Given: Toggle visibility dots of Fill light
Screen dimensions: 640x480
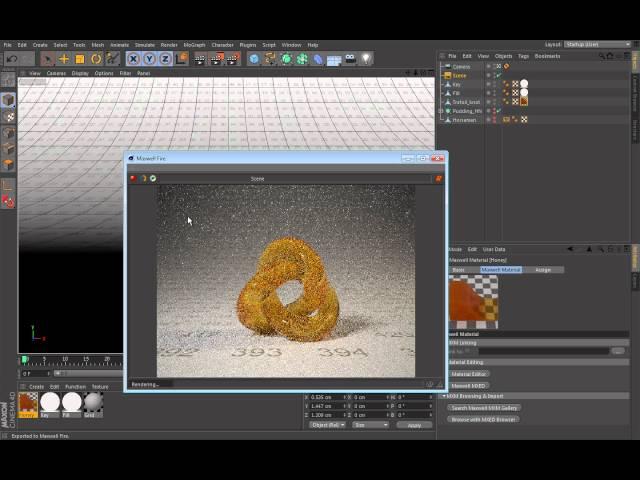Looking at the screenshot, I should pyautogui.click(x=494, y=93).
